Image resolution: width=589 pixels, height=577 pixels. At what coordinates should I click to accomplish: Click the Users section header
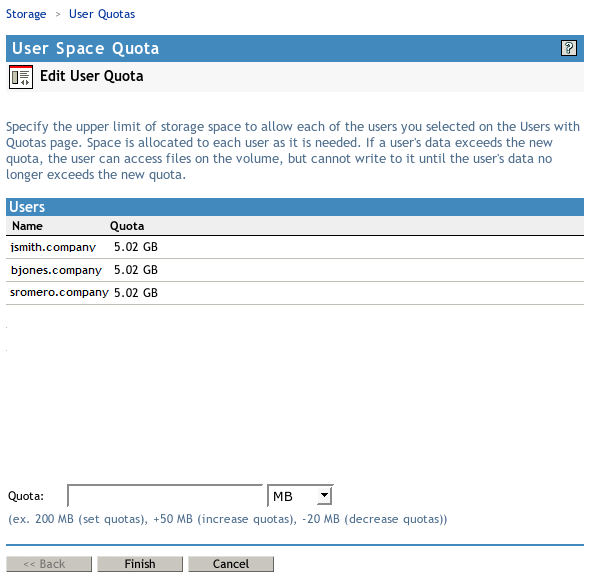click(295, 207)
